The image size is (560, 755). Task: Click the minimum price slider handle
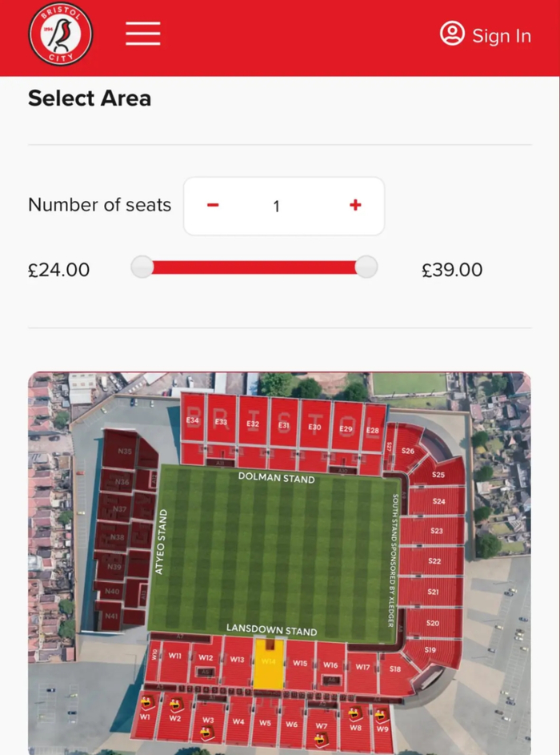pos(142,267)
